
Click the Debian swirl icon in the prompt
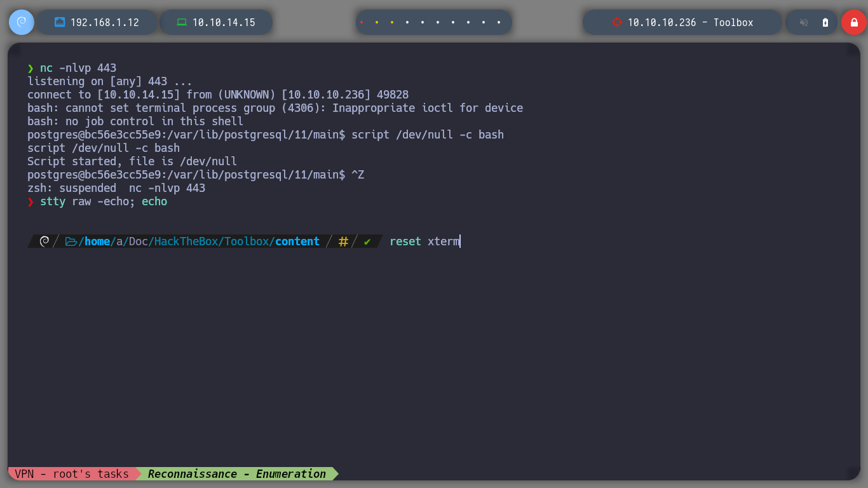pyautogui.click(x=44, y=241)
